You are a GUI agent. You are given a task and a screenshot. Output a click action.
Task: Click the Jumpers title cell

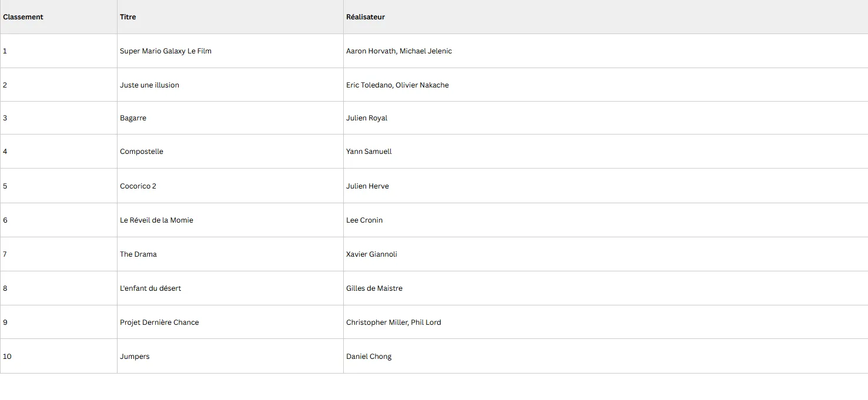pos(135,357)
